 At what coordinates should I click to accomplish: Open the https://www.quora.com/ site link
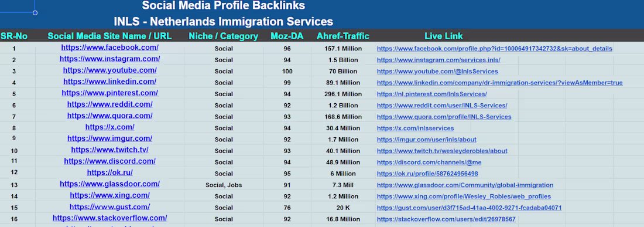[109, 116]
